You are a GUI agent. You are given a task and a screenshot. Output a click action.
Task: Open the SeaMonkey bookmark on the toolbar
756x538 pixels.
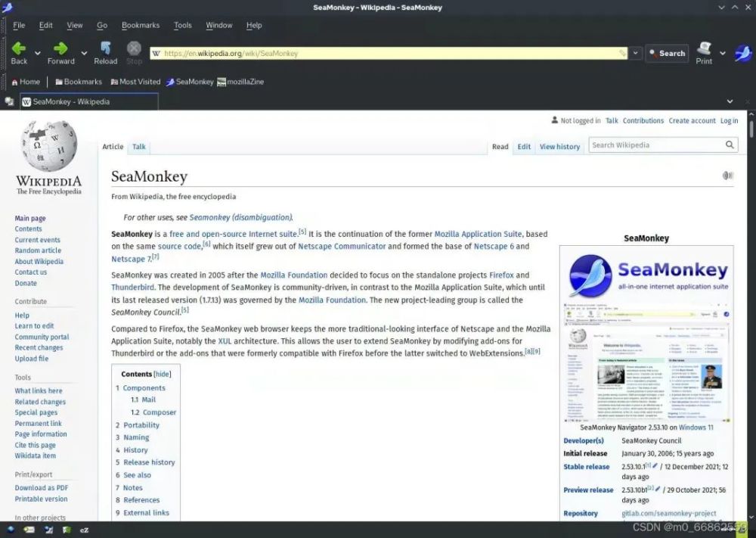(x=190, y=82)
